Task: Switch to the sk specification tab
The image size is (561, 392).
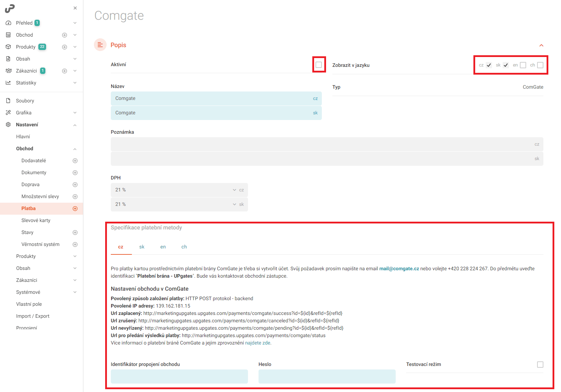Action: [142, 247]
